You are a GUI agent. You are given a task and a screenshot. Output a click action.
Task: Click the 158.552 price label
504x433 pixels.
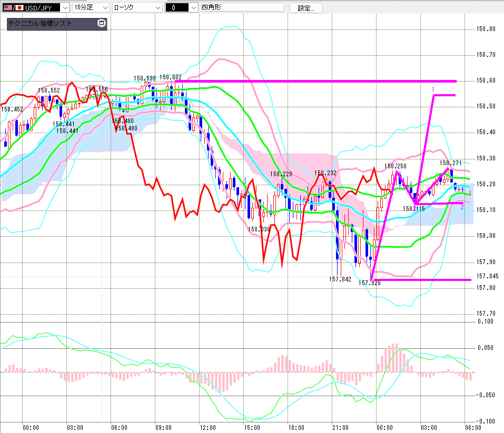pyautogui.click(x=49, y=90)
